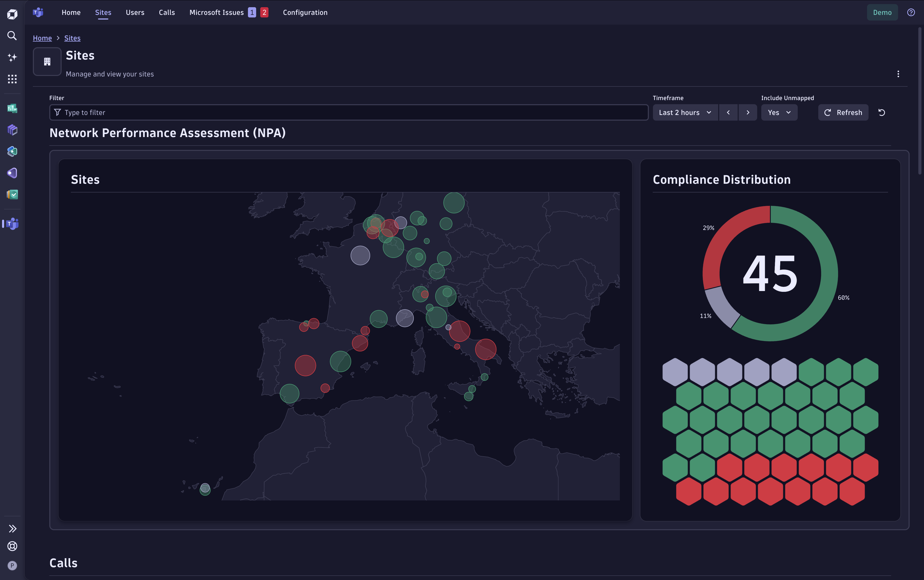Image resolution: width=924 pixels, height=580 pixels.
Task: Expand the Last 2 hours timeframe dropdown
Action: coord(685,112)
